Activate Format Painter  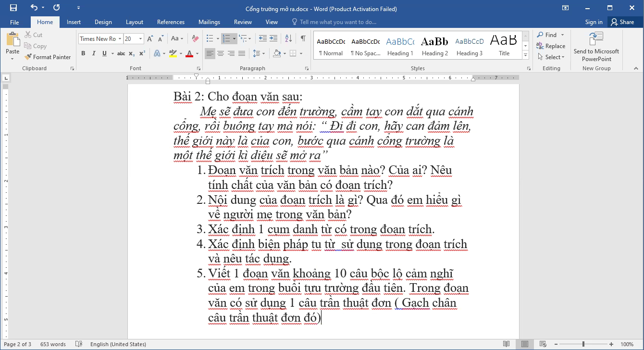point(48,57)
